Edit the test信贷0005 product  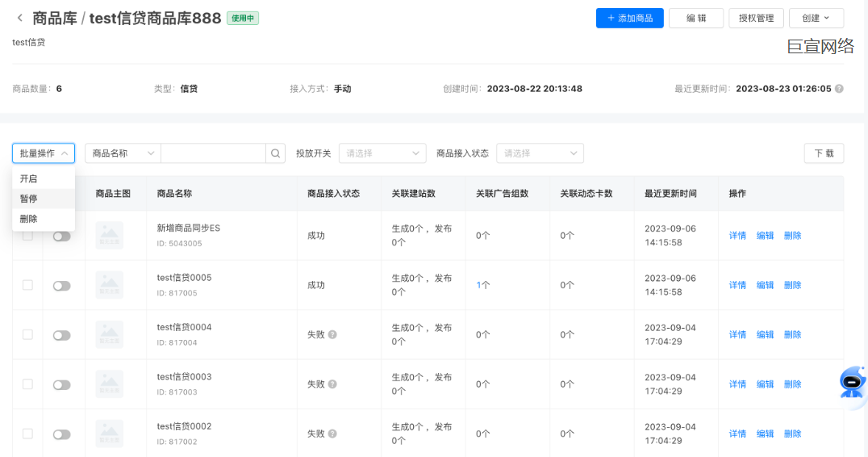click(x=765, y=285)
